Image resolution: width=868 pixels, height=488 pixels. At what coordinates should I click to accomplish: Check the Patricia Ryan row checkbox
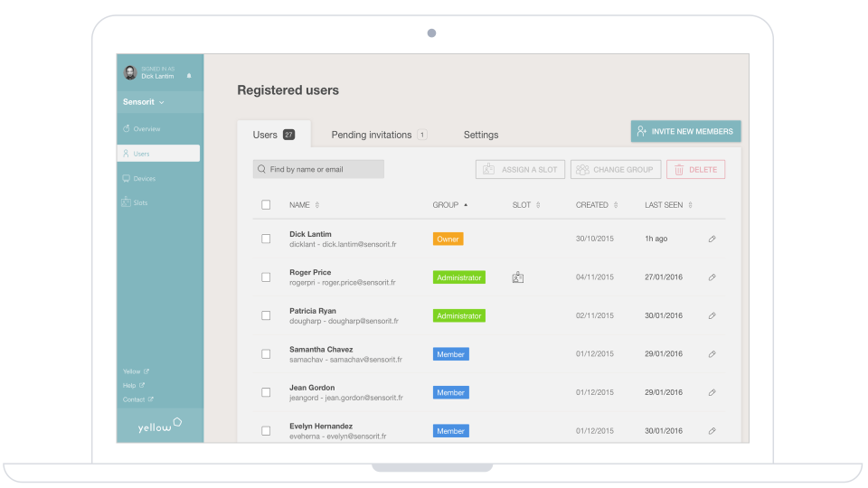[x=266, y=315]
